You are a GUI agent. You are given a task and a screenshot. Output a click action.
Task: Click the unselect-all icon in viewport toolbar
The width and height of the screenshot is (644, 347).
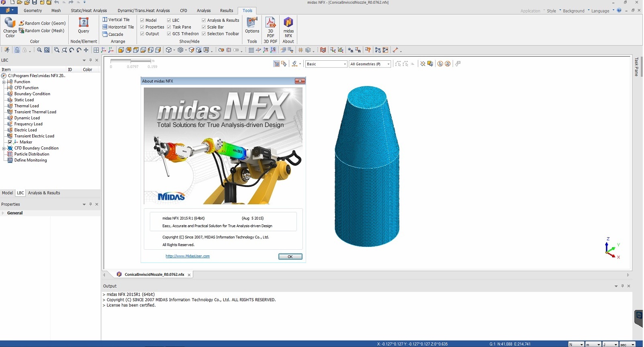click(423, 64)
